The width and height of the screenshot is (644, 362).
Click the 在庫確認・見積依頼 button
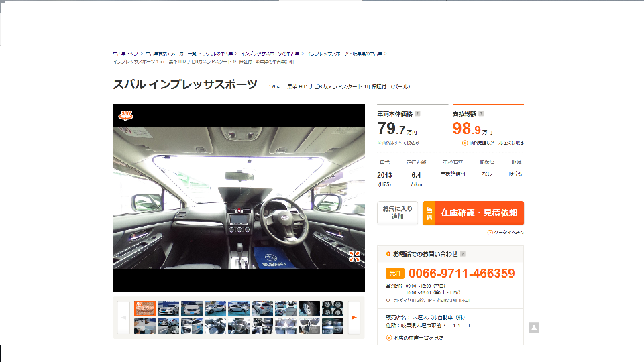click(x=473, y=213)
